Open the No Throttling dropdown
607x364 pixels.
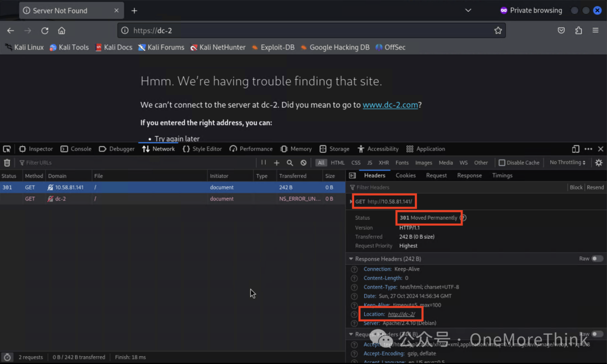tap(568, 162)
